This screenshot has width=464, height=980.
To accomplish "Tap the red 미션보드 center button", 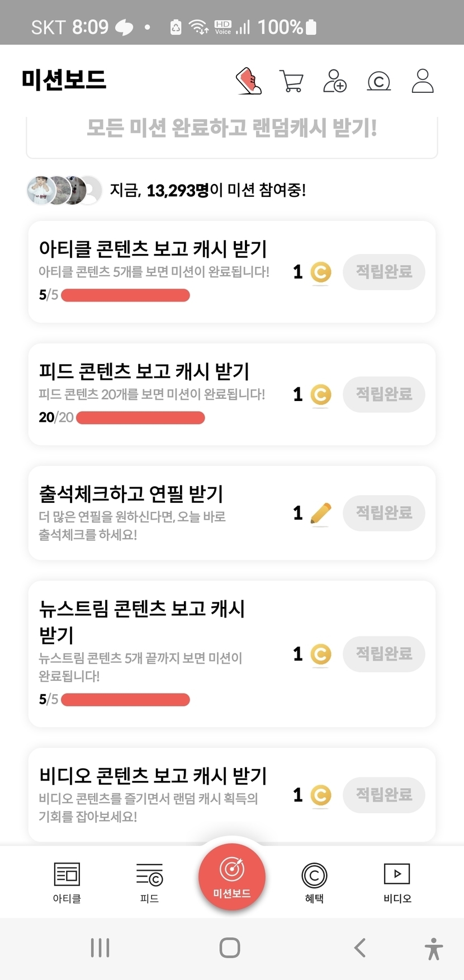I will coord(232,877).
